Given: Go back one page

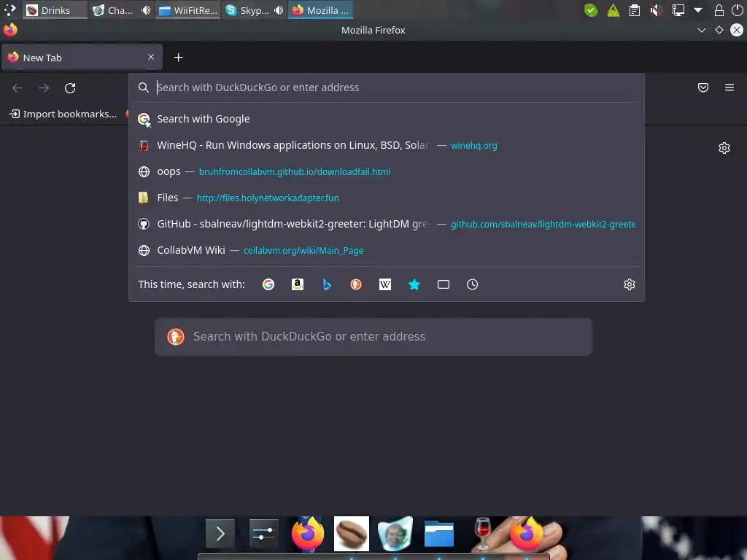Looking at the screenshot, I should [18, 88].
